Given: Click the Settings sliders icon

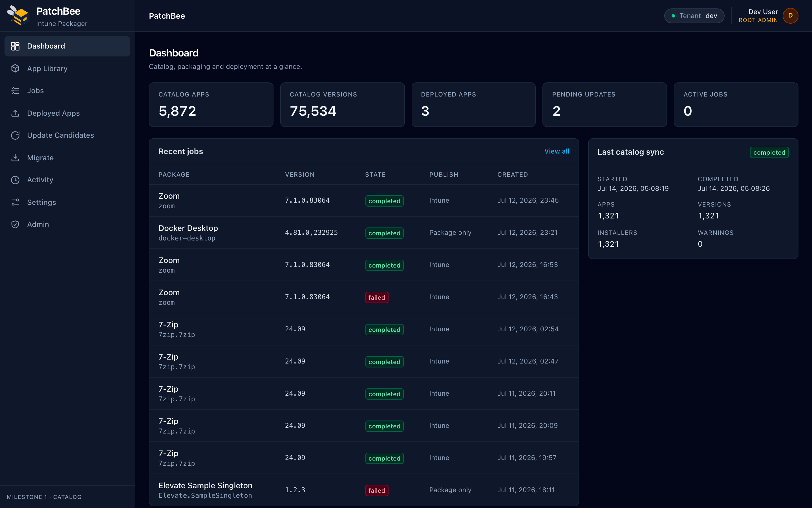Looking at the screenshot, I should click(x=15, y=202).
